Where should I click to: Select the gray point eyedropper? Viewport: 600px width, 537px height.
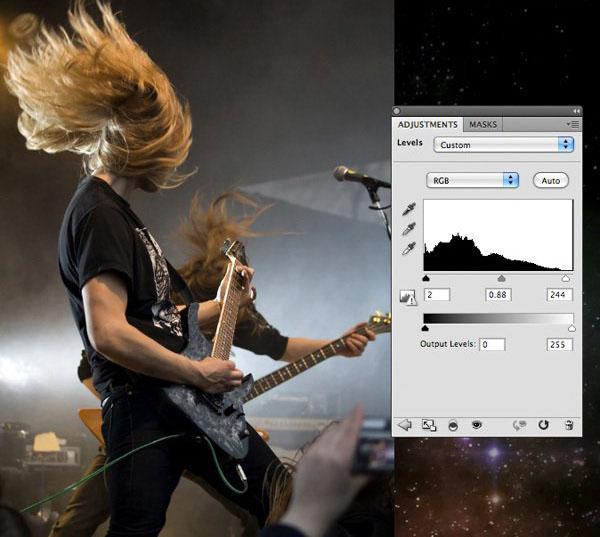[409, 229]
